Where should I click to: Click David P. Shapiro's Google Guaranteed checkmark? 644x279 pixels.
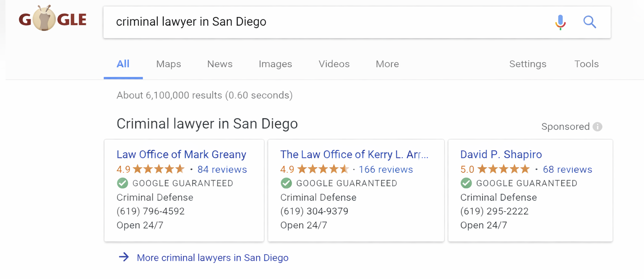466,183
